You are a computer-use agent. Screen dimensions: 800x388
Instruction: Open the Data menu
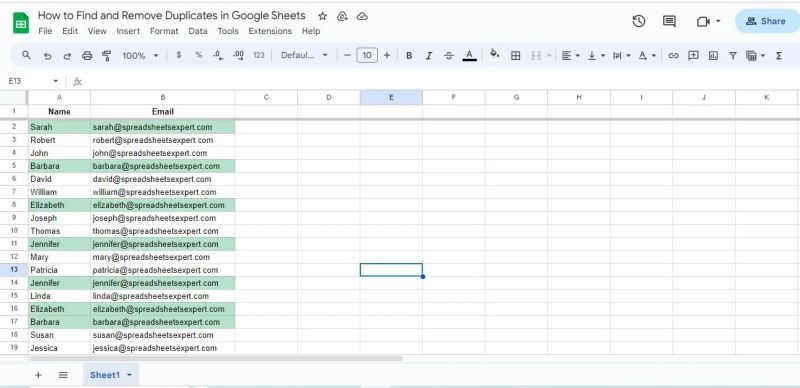click(x=198, y=31)
